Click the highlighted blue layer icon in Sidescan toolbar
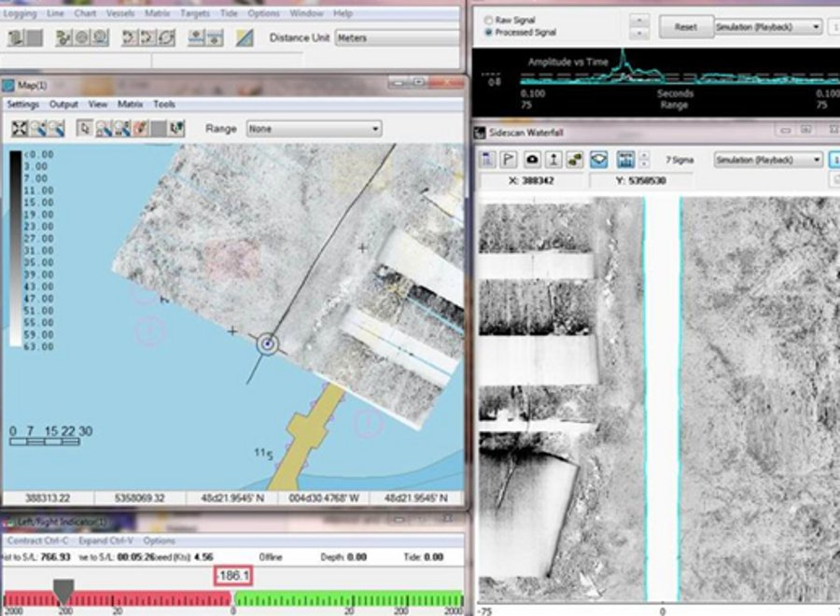This screenshot has width=840, height=616. (598, 160)
